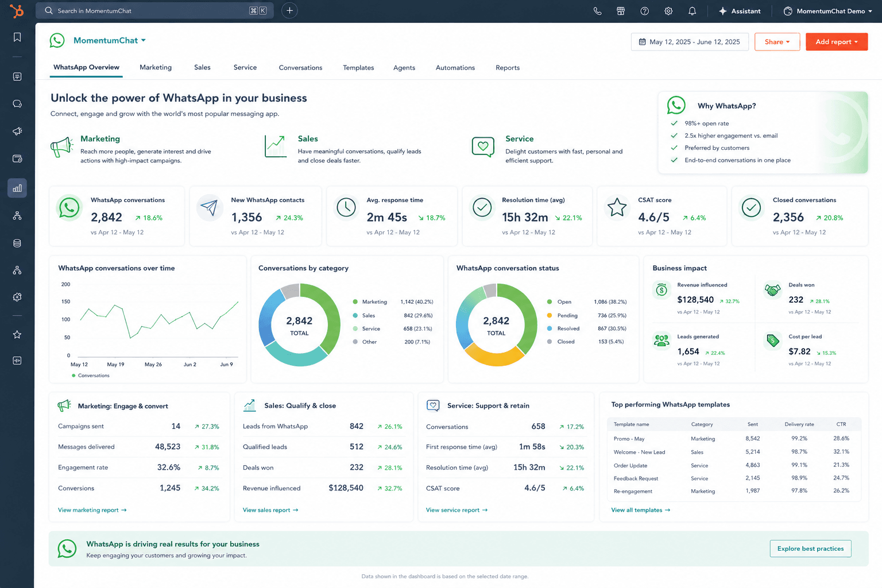Open the Assistant button in top bar

[x=740, y=11]
